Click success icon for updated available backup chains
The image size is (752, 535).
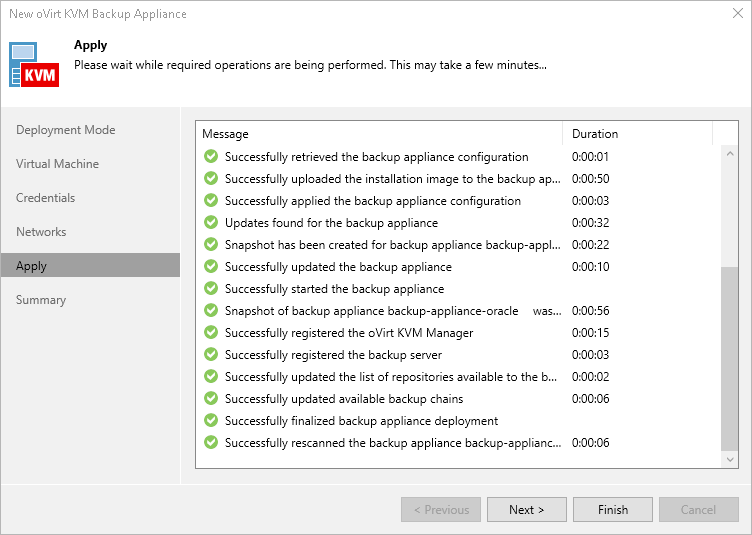click(x=211, y=398)
